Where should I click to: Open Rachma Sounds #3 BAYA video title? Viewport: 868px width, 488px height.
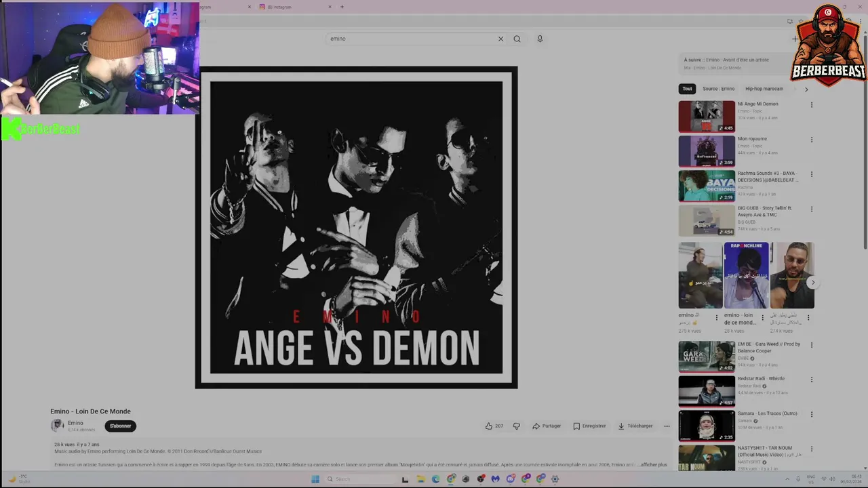point(768,176)
